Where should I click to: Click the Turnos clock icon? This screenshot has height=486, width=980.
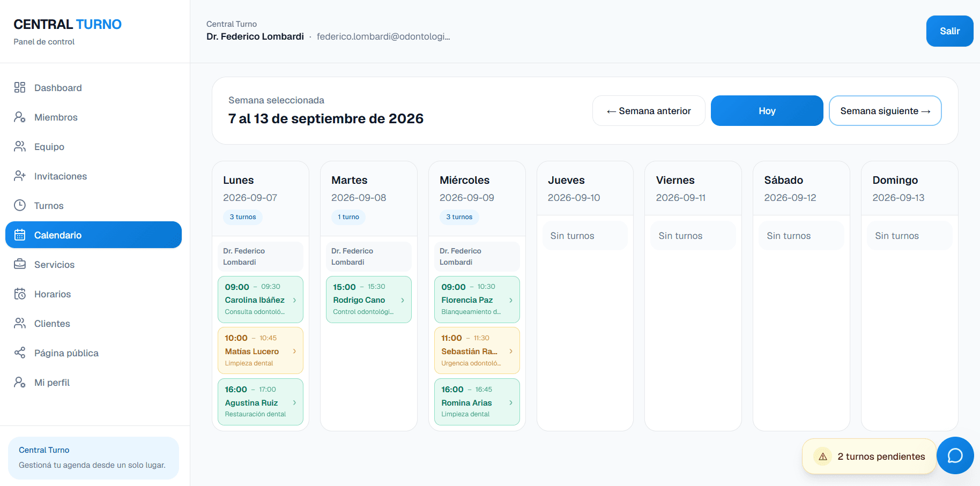click(20, 205)
